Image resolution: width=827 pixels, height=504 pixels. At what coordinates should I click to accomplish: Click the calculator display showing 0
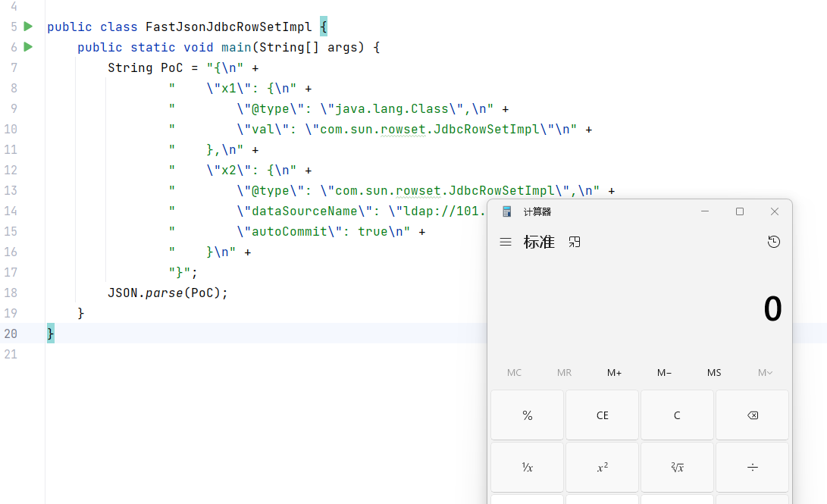coord(772,309)
